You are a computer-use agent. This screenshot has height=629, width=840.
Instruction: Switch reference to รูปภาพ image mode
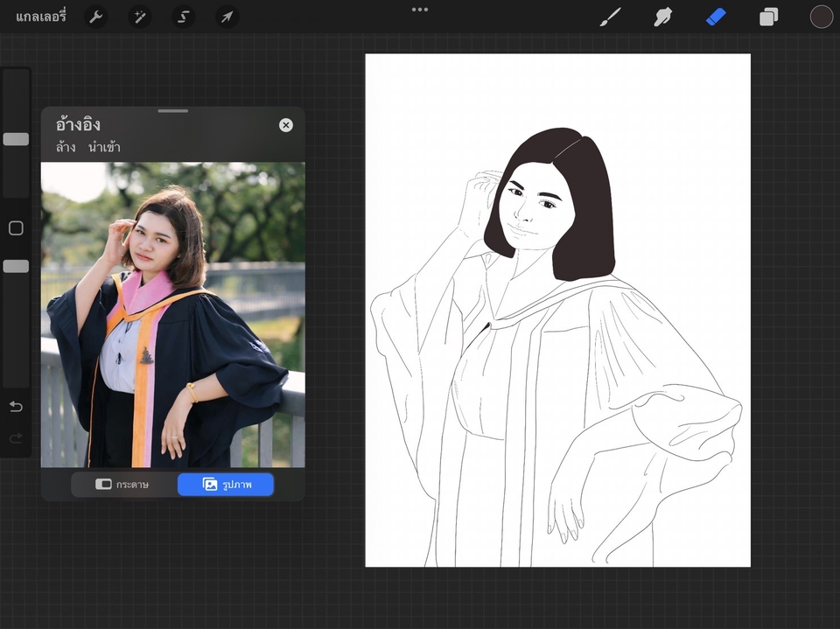[226, 484]
